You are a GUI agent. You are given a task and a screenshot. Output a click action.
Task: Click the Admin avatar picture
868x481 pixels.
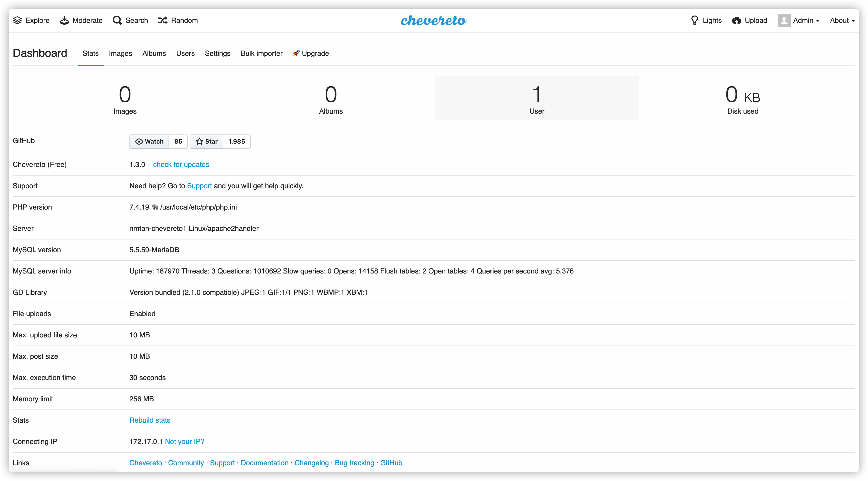(784, 21)
